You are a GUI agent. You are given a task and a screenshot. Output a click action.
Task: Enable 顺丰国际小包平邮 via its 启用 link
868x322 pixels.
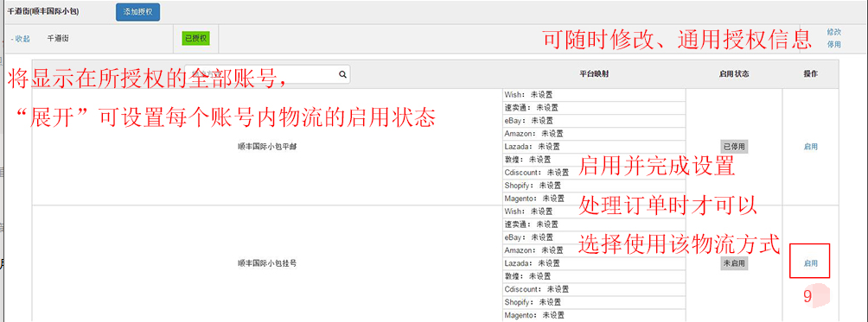(810, 147)
